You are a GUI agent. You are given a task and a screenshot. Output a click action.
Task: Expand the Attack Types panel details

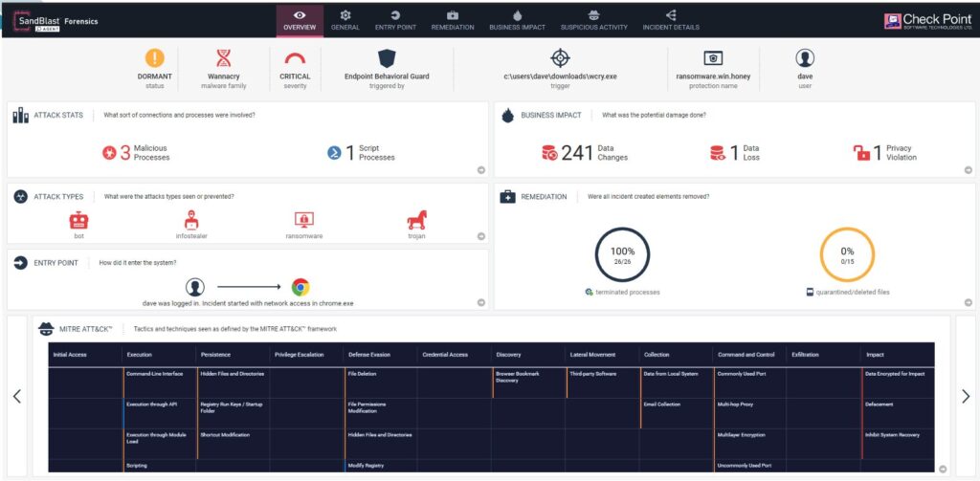click(x=481, y=236)
